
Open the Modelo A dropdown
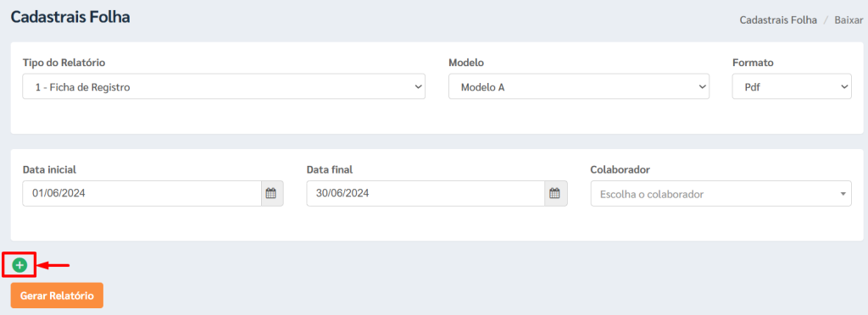coord(579,86)
